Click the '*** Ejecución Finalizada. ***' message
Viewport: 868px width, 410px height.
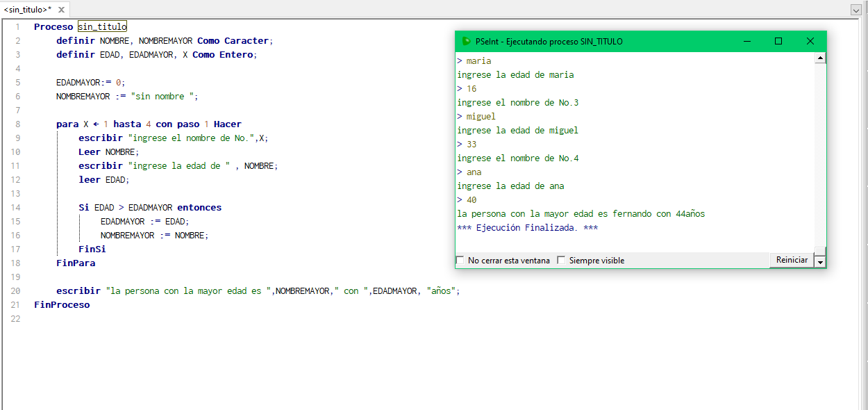pyautogui.click(x=528, y=227)
